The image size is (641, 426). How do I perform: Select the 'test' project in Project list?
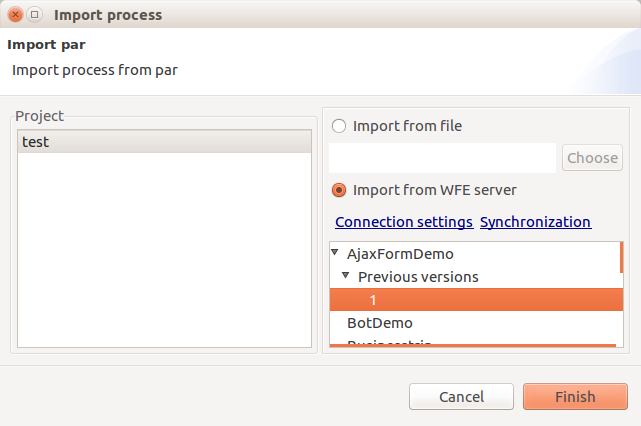[36, 142]
